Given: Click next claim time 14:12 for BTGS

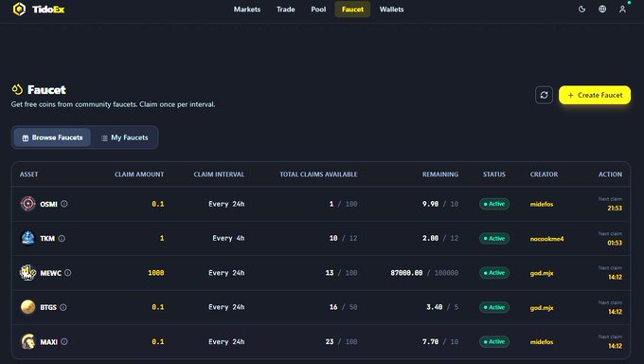Looking at the screenshot, I should (x=616, y=312).
